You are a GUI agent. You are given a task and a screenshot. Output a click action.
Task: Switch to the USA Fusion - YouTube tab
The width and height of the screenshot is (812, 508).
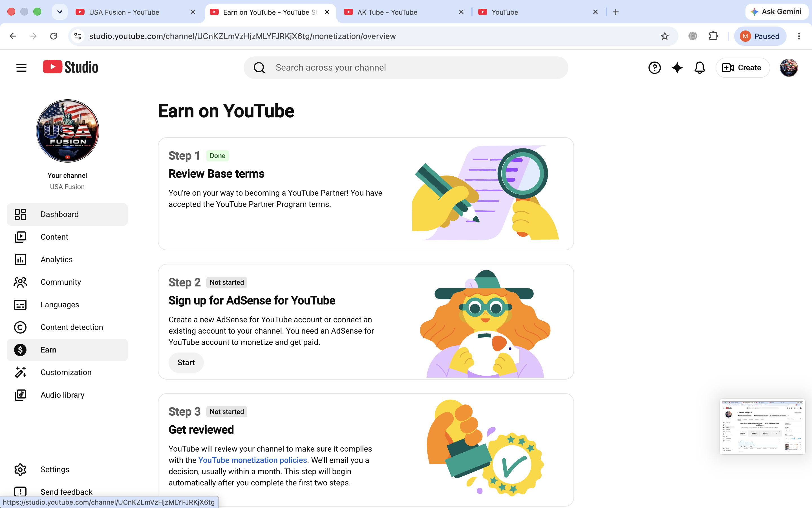coord(136,12)
